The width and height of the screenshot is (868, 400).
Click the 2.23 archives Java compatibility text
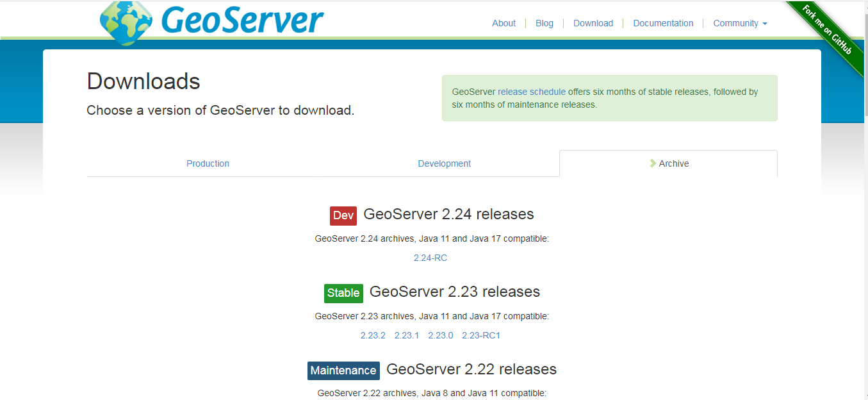click(432, 316)
